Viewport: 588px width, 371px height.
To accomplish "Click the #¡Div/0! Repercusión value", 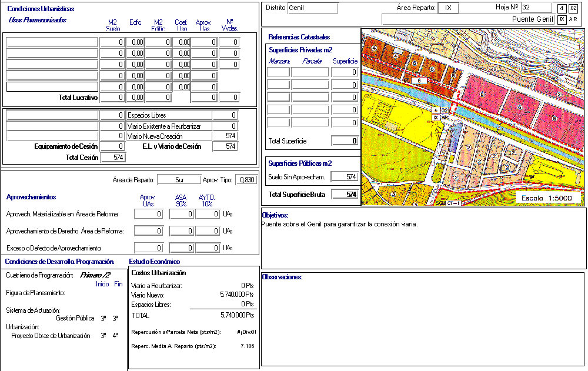I will click(246, 332).
